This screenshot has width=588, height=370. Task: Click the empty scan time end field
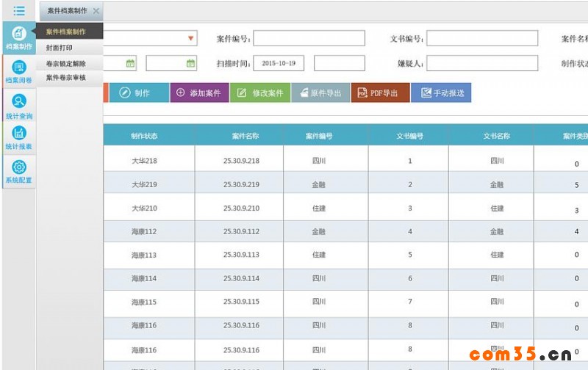(340, 63)
